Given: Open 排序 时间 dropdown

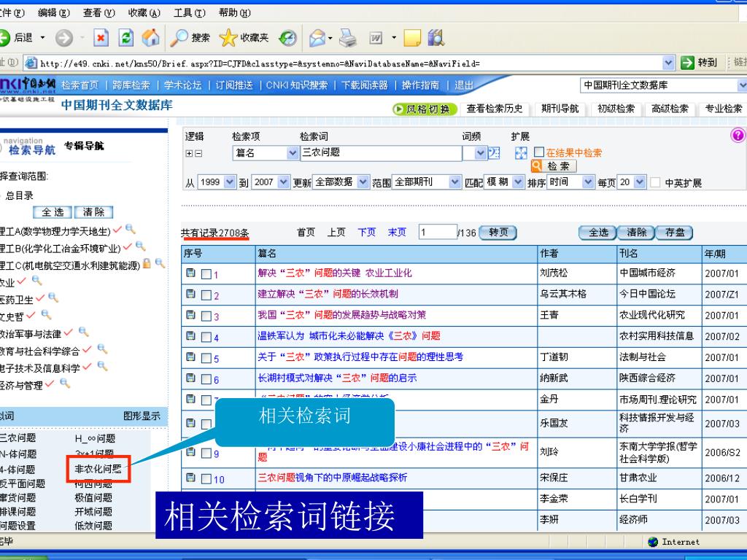Looking at the screenshot, I should point(589,182).
